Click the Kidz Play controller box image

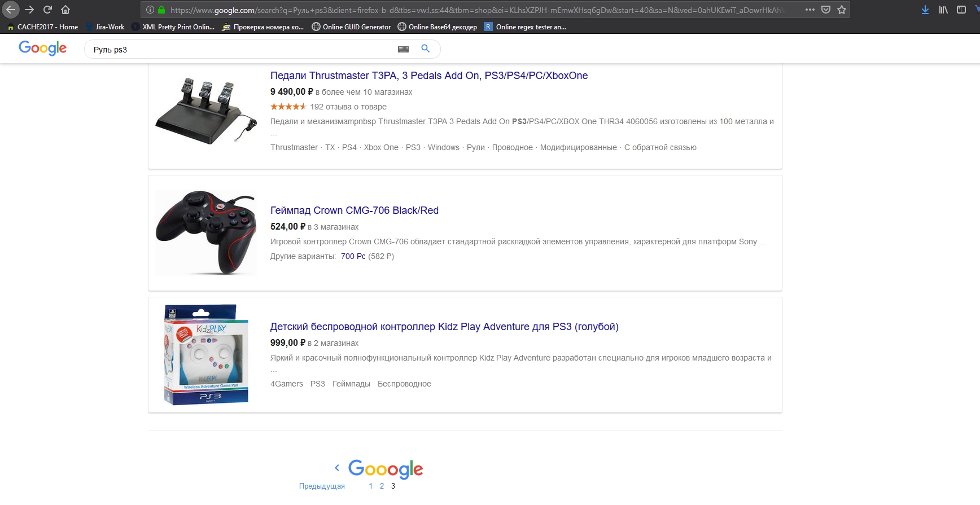[206, 355]
